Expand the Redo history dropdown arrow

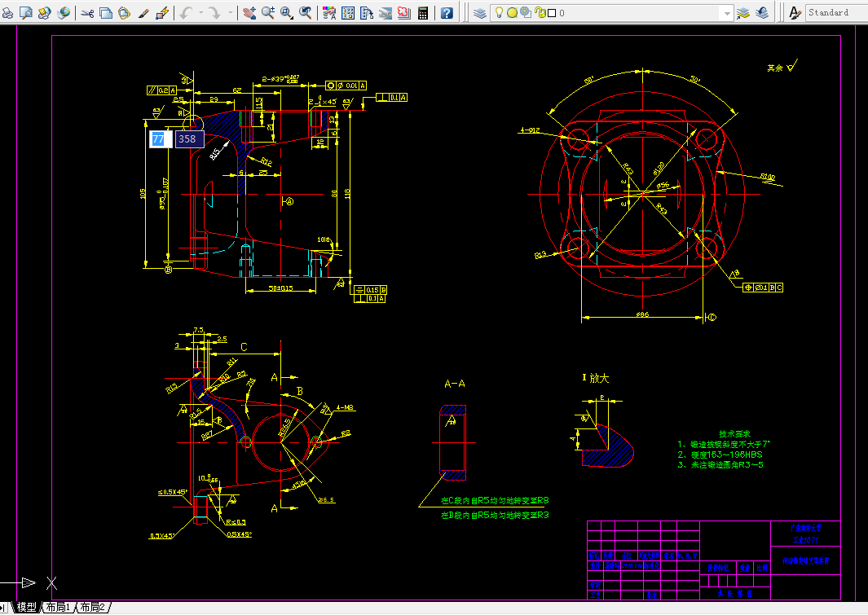point(231,13)
